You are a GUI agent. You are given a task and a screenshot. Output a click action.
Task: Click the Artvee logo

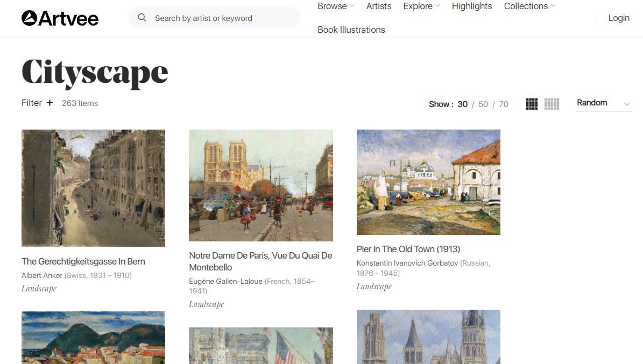pos(60,18)
